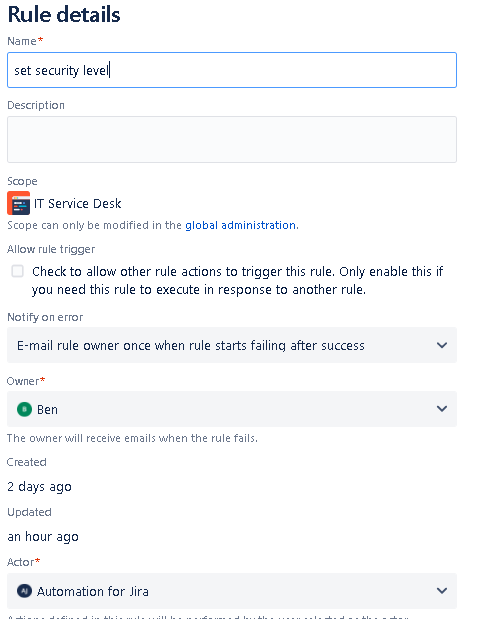Click the Rule details heading

pyautogui.click(x=64, y=15)
